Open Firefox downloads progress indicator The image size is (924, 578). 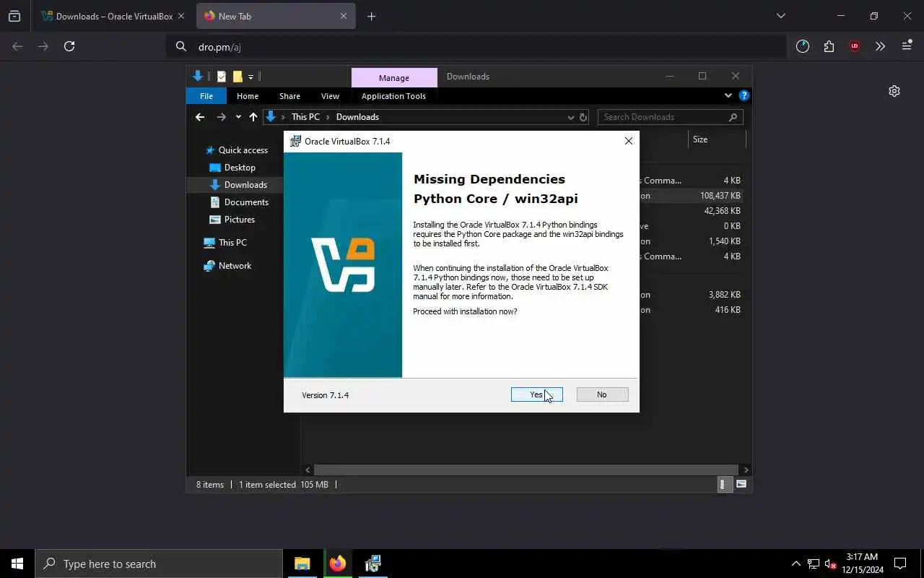pos(803,46)
